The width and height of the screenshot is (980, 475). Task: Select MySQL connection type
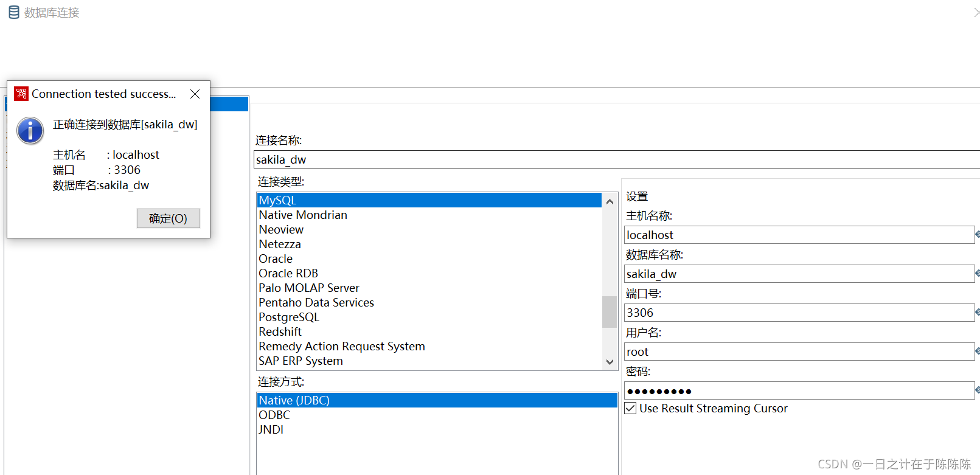pos(429,200)
